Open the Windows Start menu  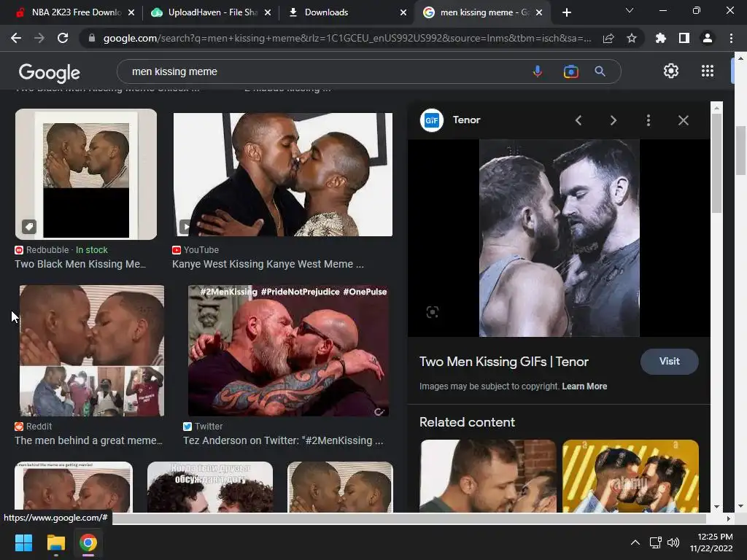(23, 542)
